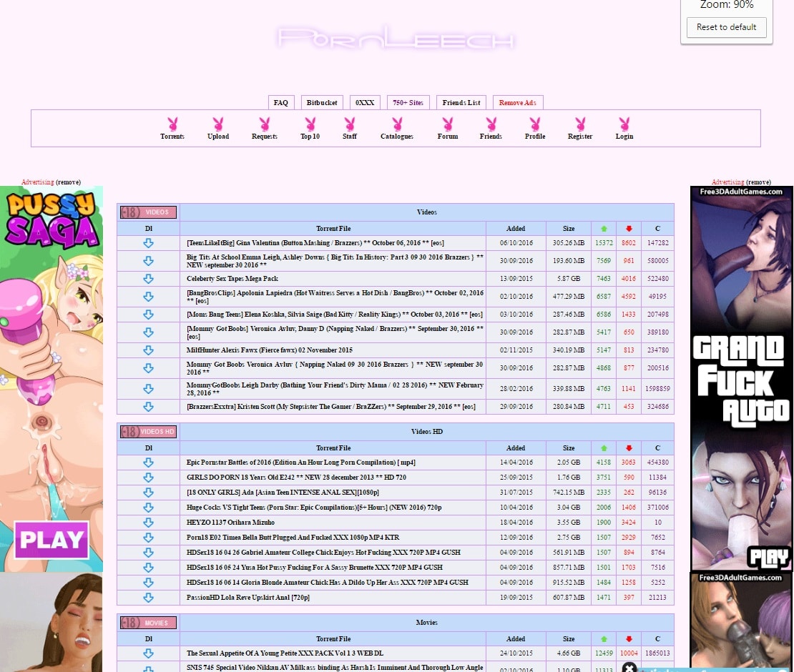Download the 5.87 GB Mega Pack torrent
Screen dimensions: 794x672
coord(148,279)
